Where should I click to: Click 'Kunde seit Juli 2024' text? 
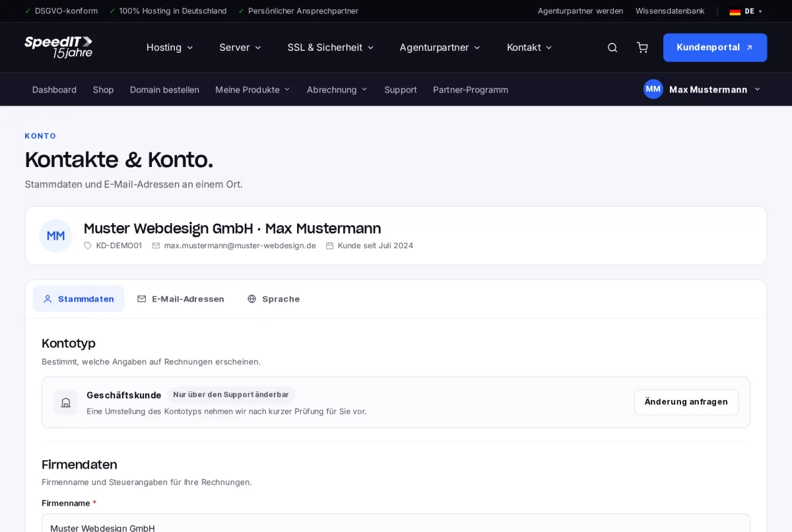point(376,246)
